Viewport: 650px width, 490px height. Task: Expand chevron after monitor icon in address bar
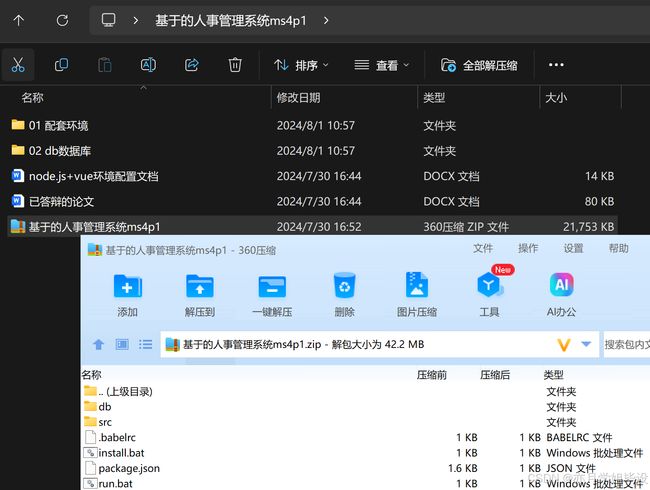(136, 20)
